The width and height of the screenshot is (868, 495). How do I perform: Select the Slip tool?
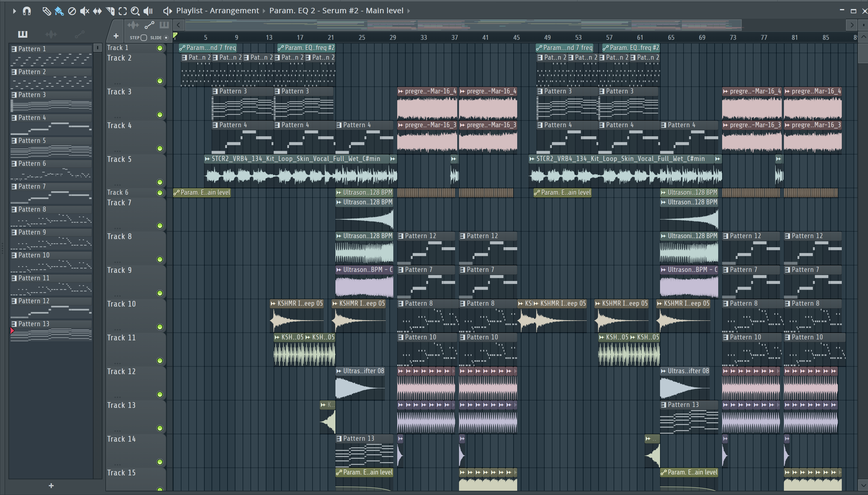[x=97, y=11]
